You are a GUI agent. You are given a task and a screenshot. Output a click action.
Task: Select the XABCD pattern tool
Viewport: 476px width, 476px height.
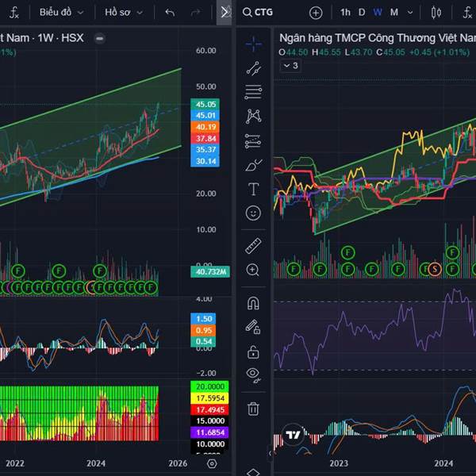tap(254, 117)
